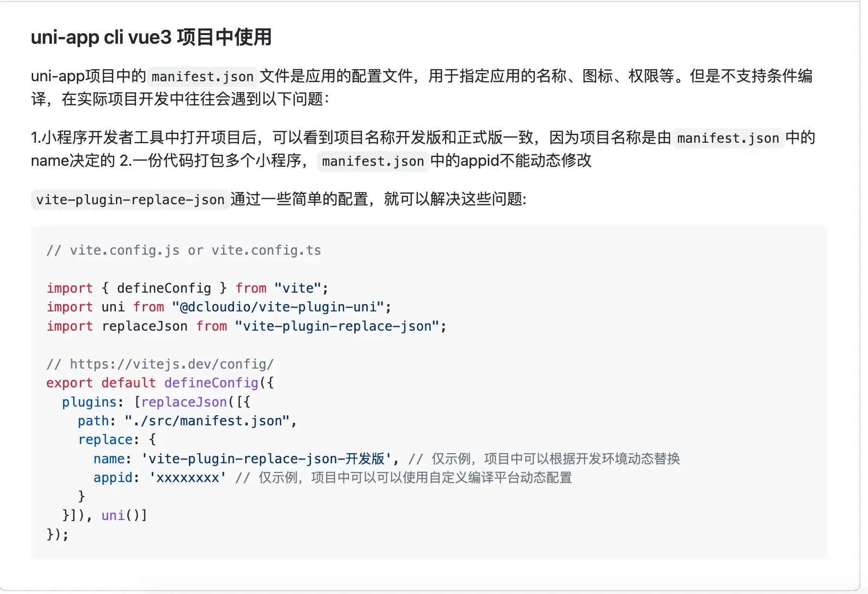The width and height of the screenshot is (868, 594).
Task: Click the 'replace: {' code line
Action: tap(117, 439)
